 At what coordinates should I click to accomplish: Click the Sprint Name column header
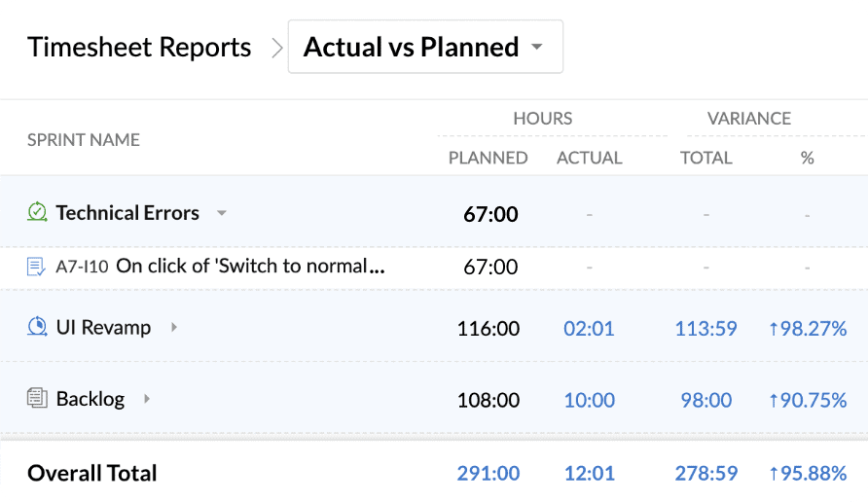84,139
